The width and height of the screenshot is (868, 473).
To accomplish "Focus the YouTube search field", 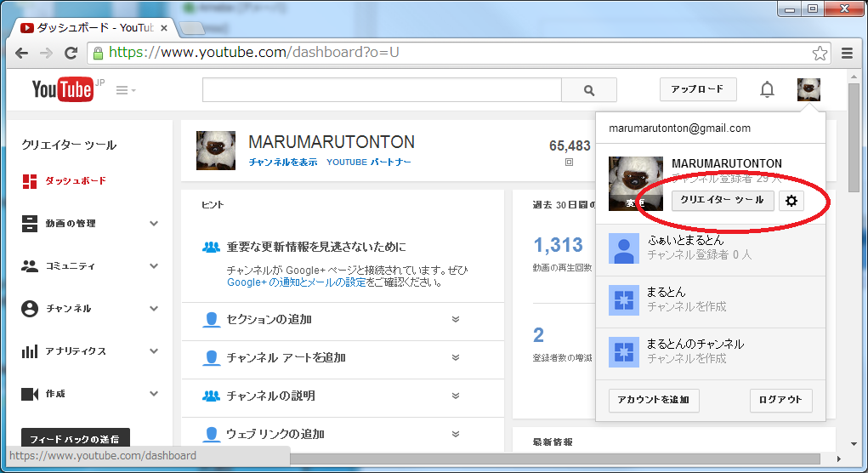I will pyautogui.click(x=382, y=89).
